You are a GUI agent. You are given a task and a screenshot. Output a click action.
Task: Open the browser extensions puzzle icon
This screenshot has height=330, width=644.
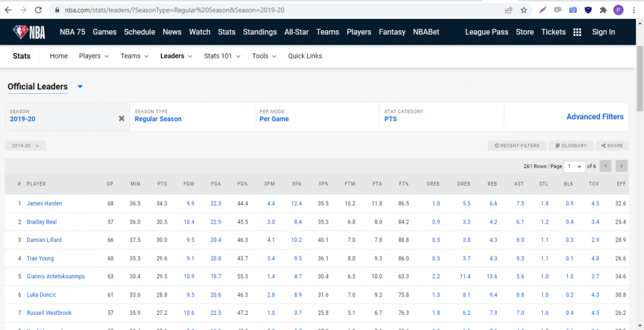pos(603,10)
